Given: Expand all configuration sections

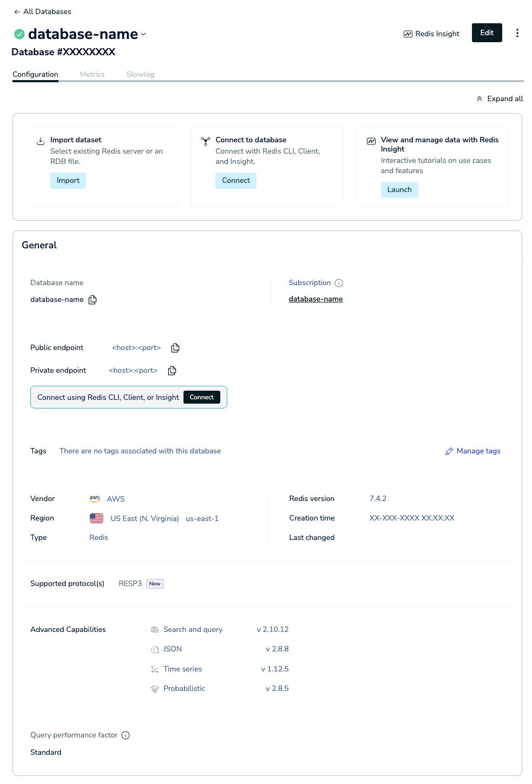Looking at the screenshot, I should (500, 98).
